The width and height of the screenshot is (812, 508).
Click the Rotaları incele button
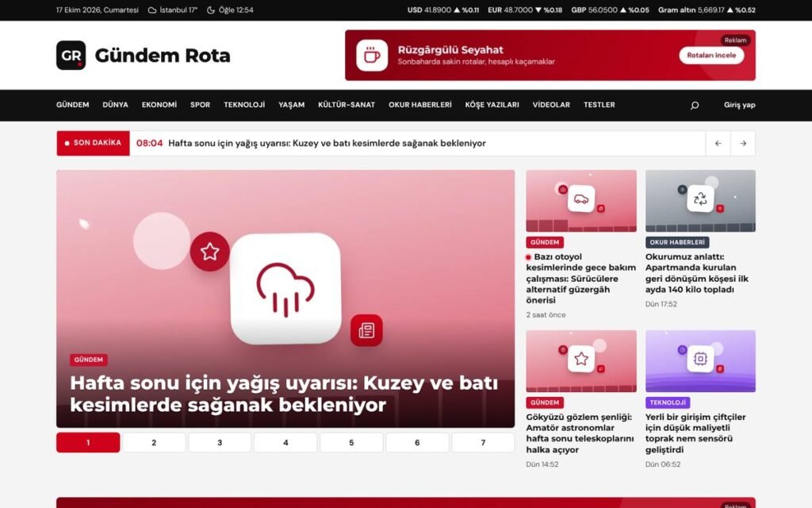click(711, 56)
